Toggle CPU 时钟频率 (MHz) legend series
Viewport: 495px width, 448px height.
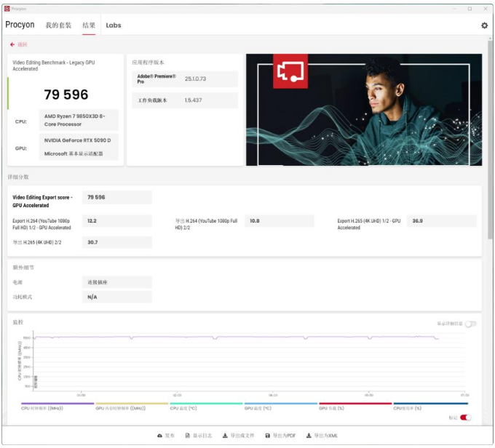pyautogui.click(x=44, y=408)
